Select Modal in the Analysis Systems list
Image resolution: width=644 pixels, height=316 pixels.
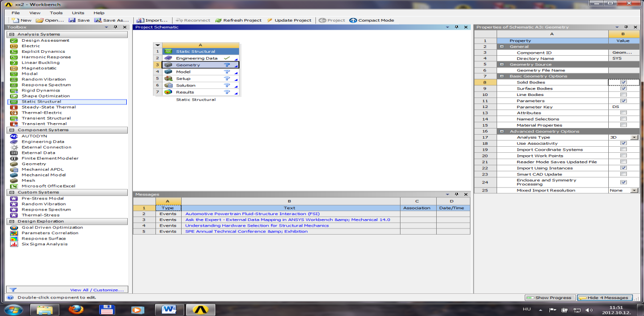(x=30, y=74)
